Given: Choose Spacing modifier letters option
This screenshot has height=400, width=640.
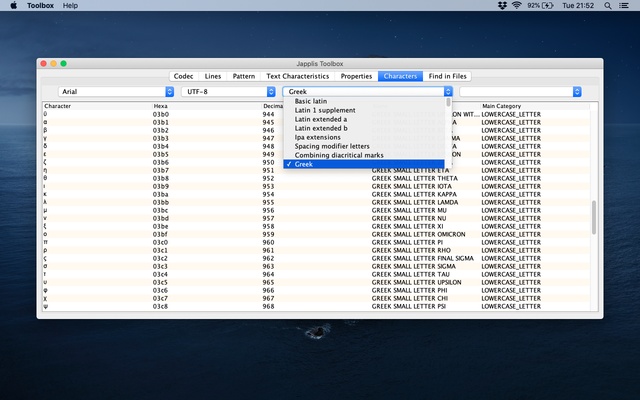Looking at the screenshot, I should [364, 146].
